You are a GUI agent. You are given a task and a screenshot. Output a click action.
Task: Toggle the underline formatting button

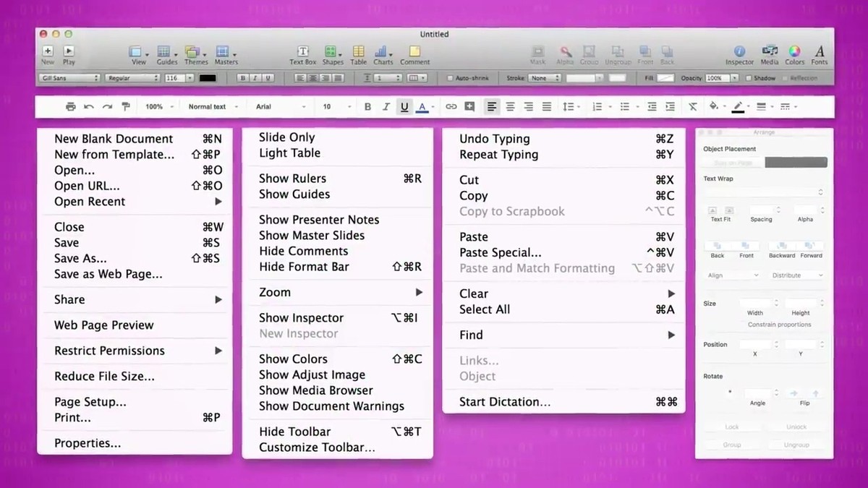404,107
